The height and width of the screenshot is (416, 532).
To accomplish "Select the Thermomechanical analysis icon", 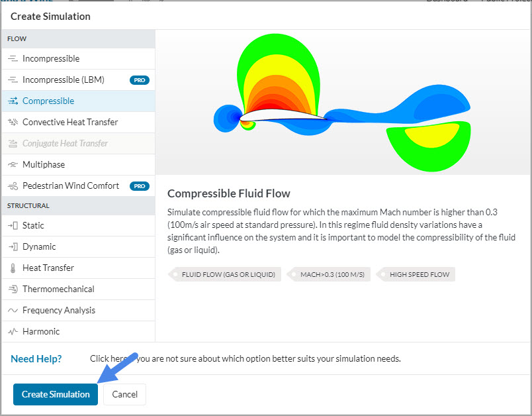I will coord(12,289).
